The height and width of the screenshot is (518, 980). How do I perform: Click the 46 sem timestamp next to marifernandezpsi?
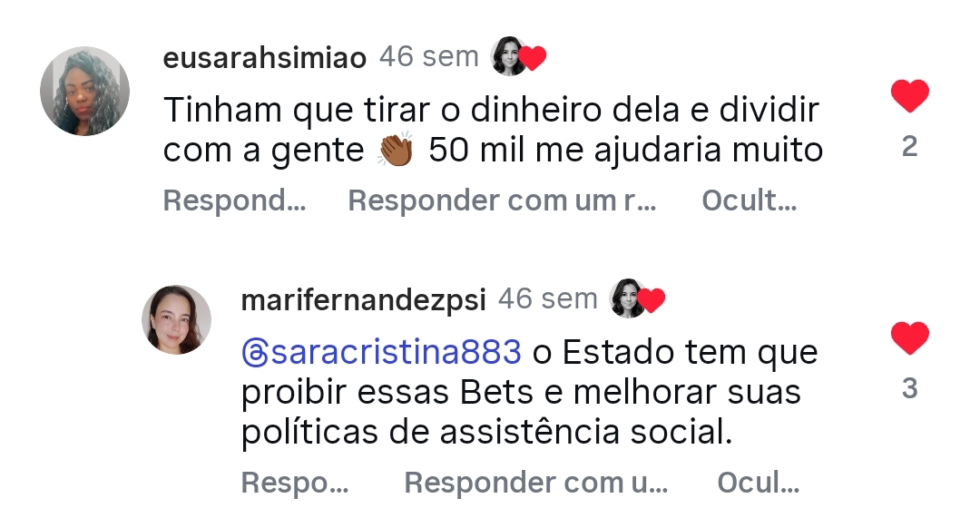click(x=548, y=299)
